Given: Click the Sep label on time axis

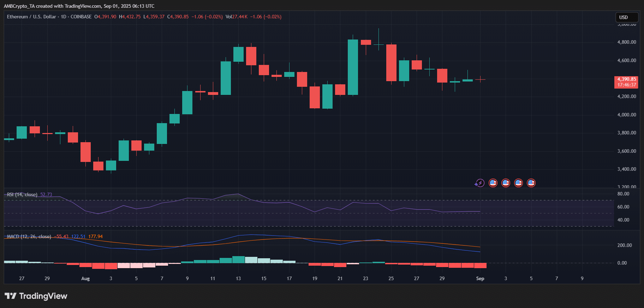Looking at the screenshot, I should pos(480,278).
